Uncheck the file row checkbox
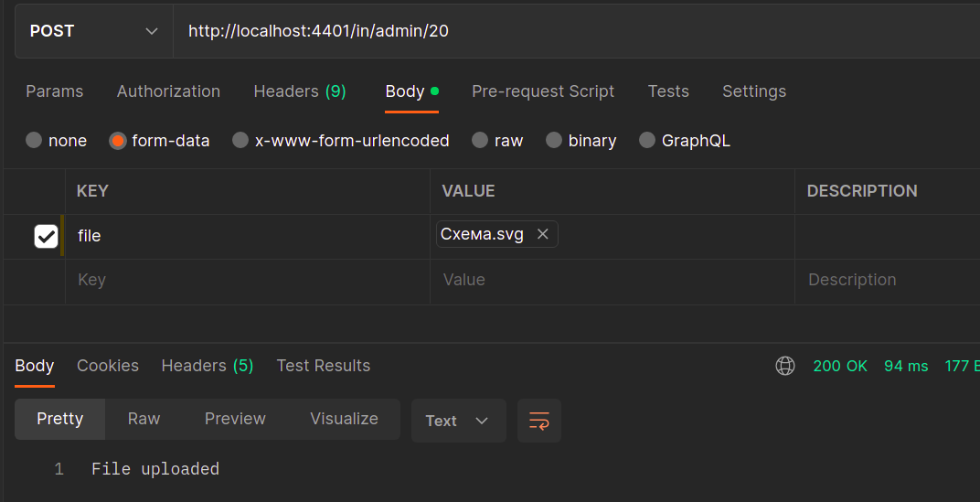Screen dimensions: 980x502 [x=46, y=236]
